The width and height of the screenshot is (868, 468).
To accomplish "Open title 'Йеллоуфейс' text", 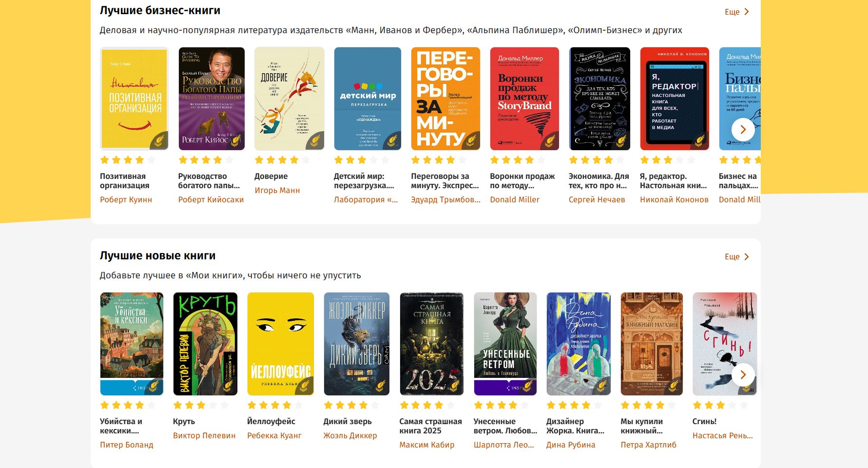I will click(x=271, y=421).
